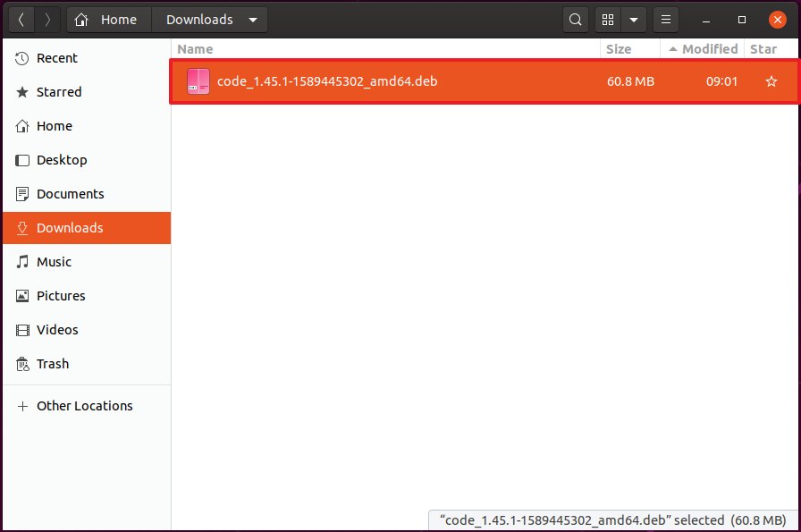Viewport: 801px width, 532px height.
Task: Click the pink .deb package icon
Action: (x=198, y=81)
